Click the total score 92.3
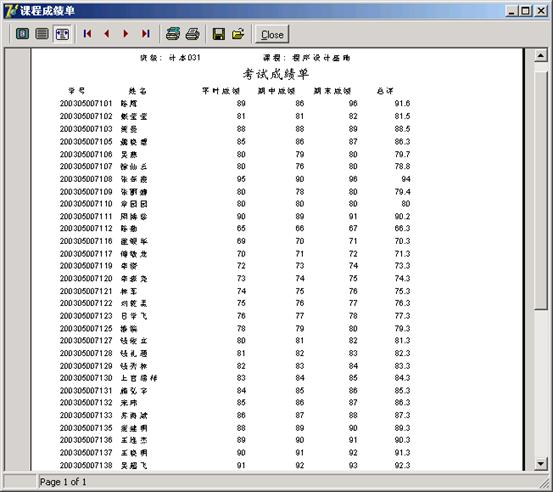The height and width of the screenshot is (492, 553). [x=402, y=465]
